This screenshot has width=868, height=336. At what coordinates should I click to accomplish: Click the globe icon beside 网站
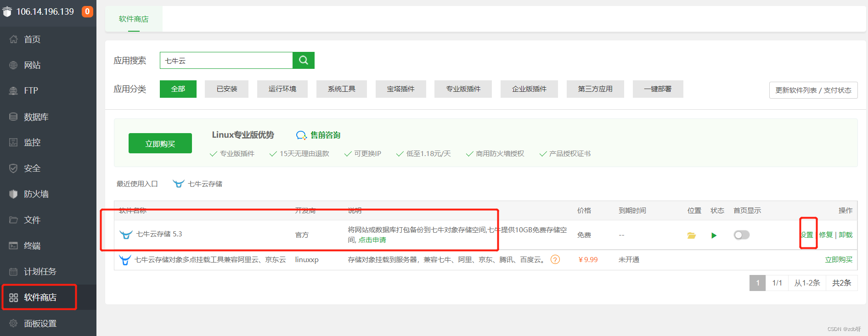tap(13, 65)
